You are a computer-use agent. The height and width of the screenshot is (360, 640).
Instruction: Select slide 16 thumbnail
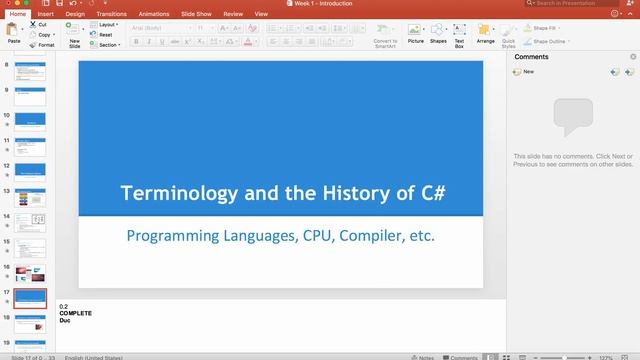click(x=30, y=273)
